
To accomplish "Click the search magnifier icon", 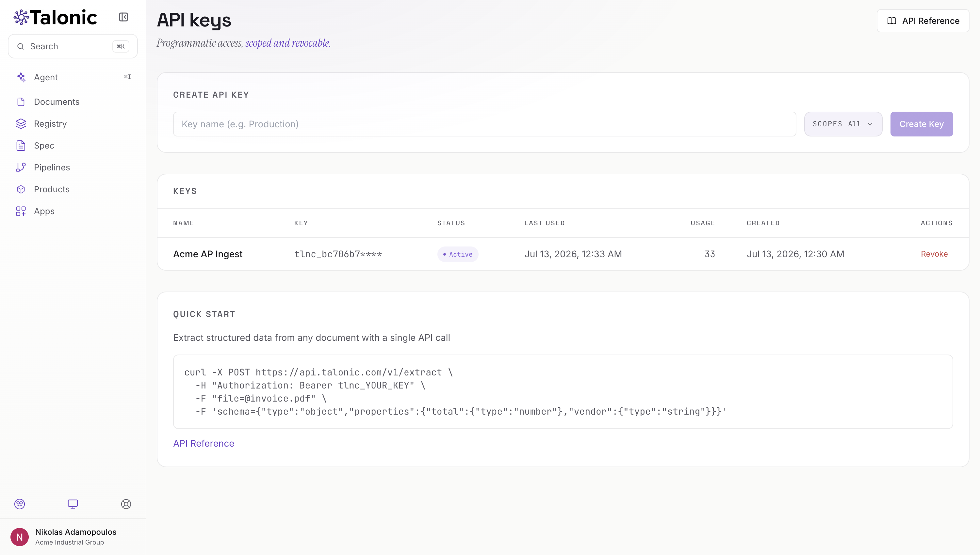I will (x=21, y=46).
